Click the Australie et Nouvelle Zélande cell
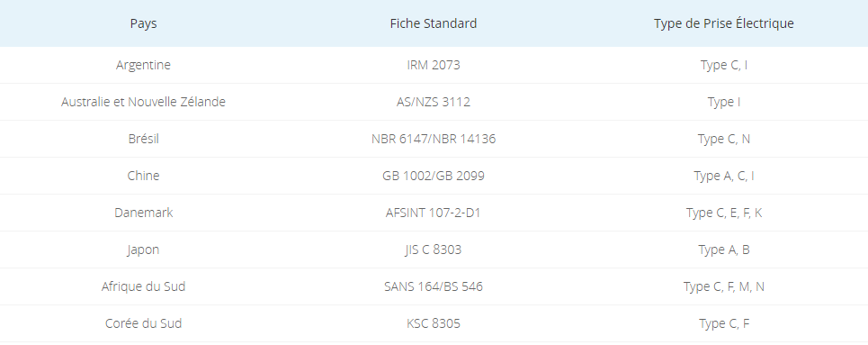 [x=143, y=102]
